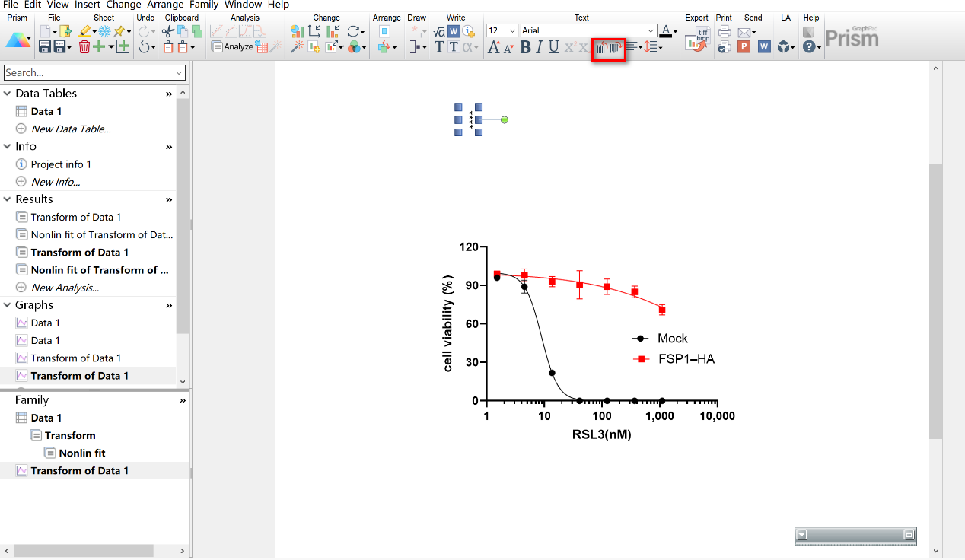Click the Analyze button
Viewport: 965px width, 560px height.
(x=232, y=47)
